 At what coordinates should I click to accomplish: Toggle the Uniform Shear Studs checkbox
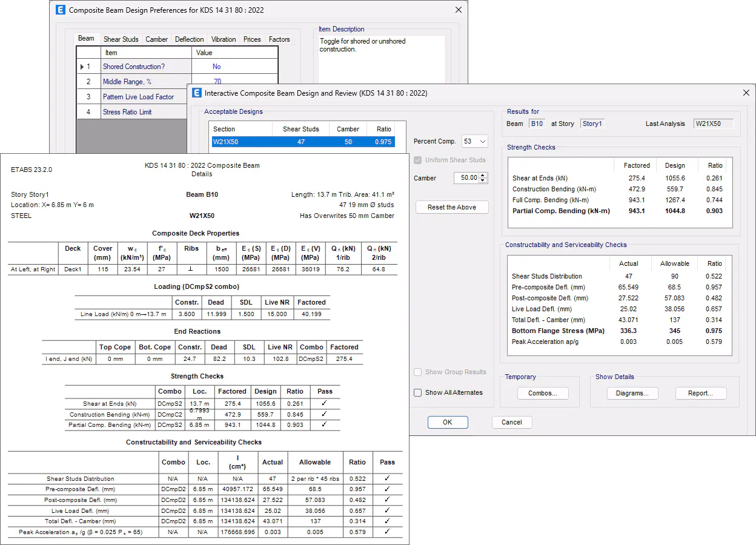tap(418, 160)
